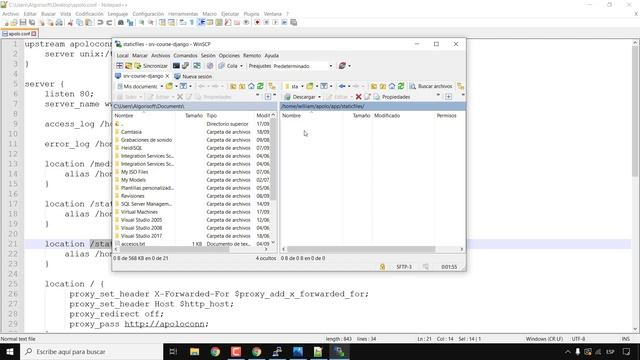This screenshot has width=640, height=360.
Task: Select the Grabaciones de sonido folder
Action: [146, 140]
